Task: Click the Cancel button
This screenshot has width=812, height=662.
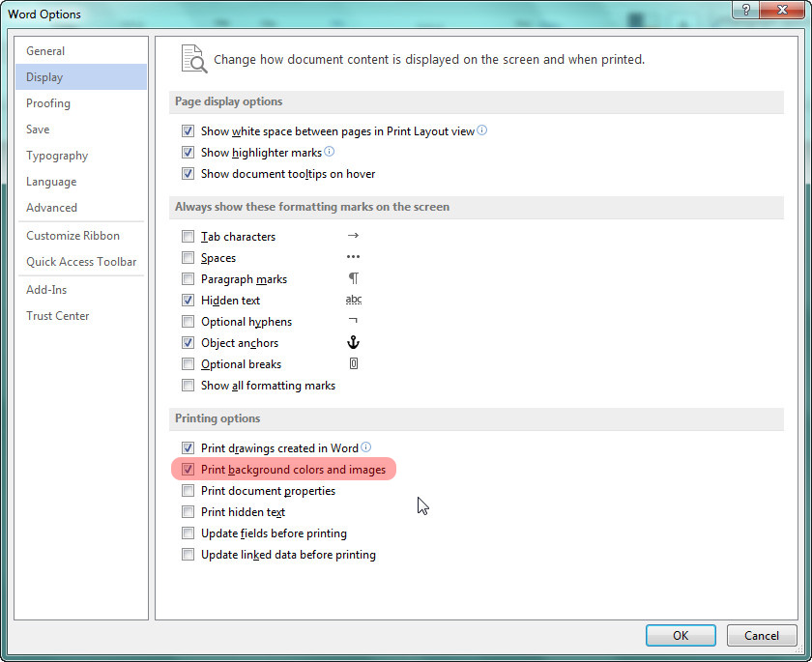Action: 762,635
